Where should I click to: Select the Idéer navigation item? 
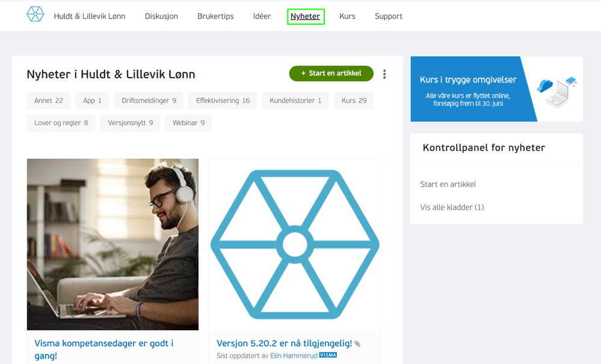pyautogui.click(x=262, y=16)
